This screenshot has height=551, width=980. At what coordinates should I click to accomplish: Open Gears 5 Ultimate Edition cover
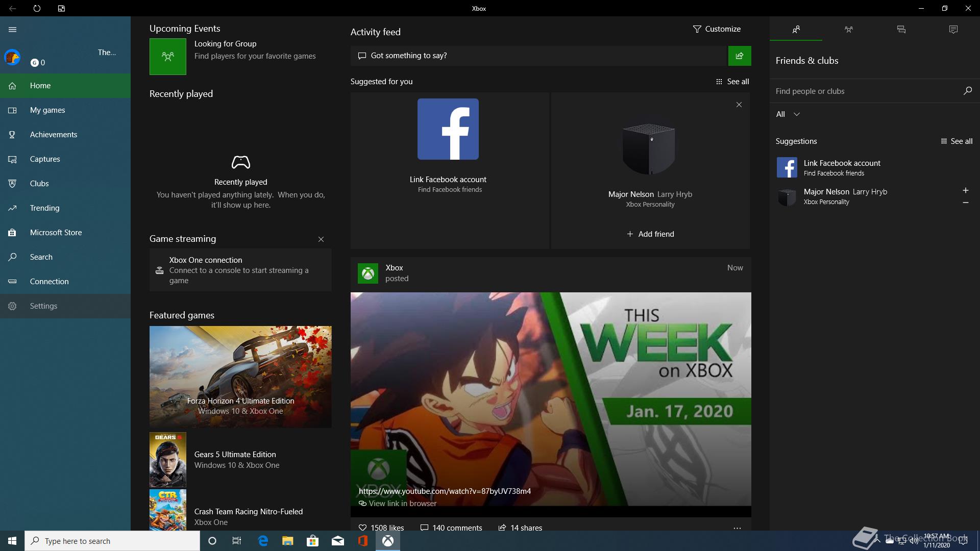168,460
